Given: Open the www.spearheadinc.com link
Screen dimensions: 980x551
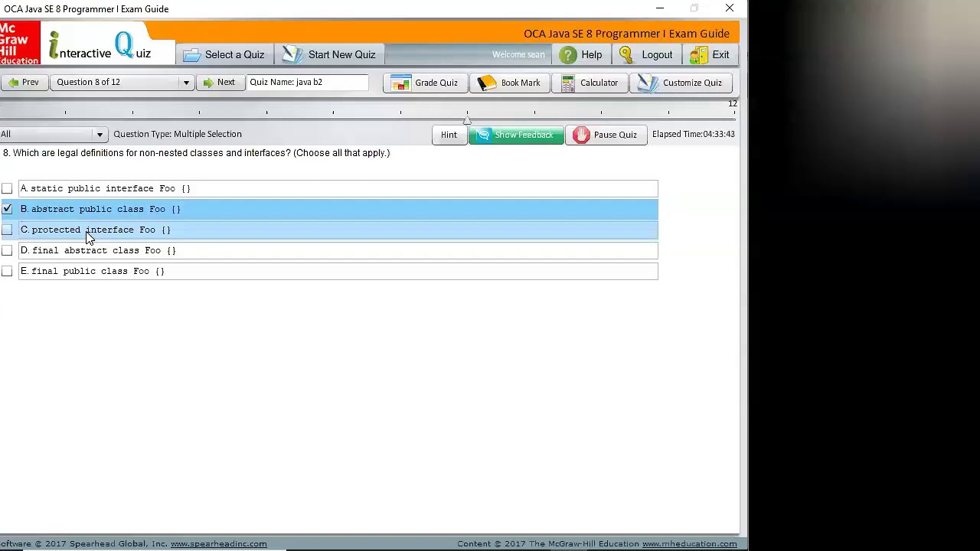Looking at the screenshot, I should [x=218, y=544].
